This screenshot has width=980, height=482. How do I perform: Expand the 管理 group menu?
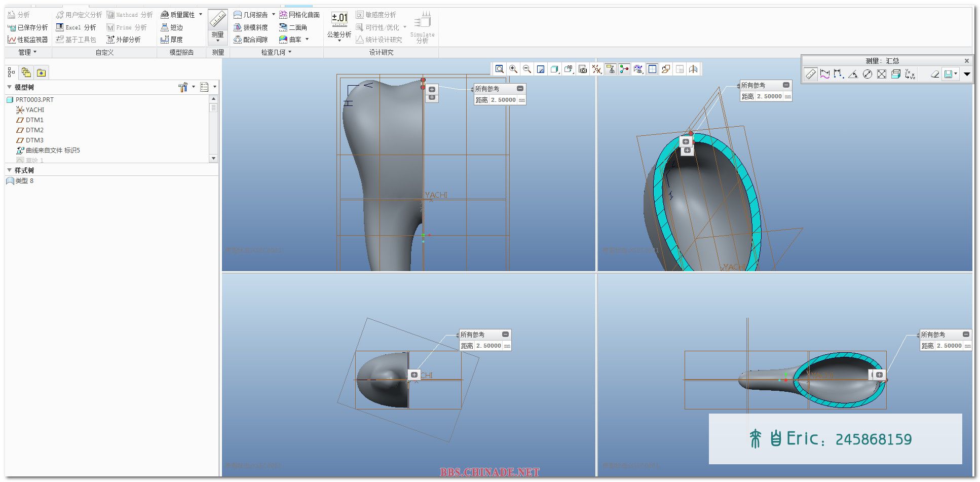[x=27, y=52]
